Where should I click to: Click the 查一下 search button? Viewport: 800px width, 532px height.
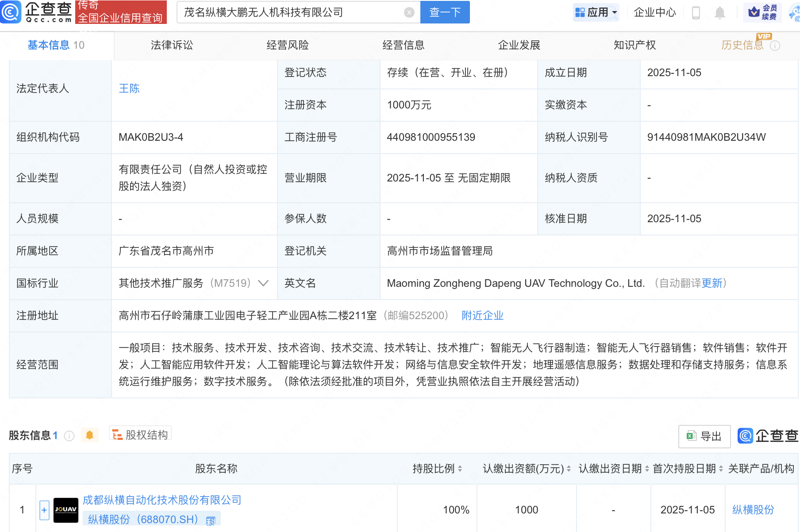[445, 12]
